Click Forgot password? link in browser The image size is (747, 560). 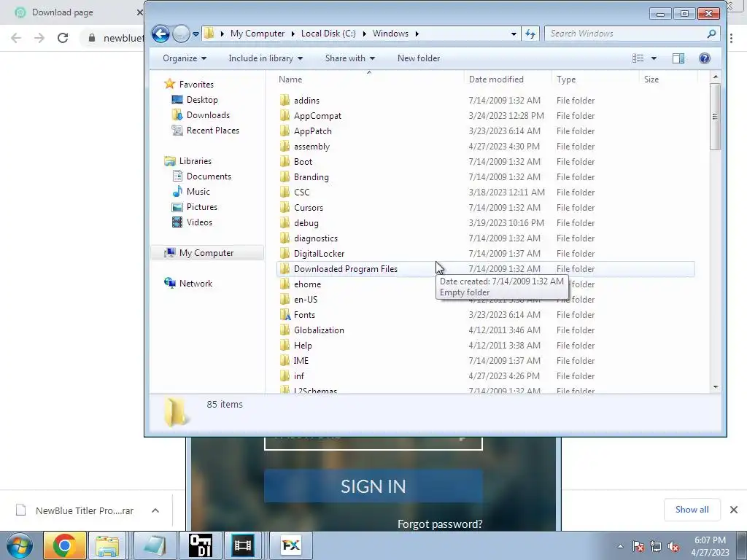click(x=440, y=524)
